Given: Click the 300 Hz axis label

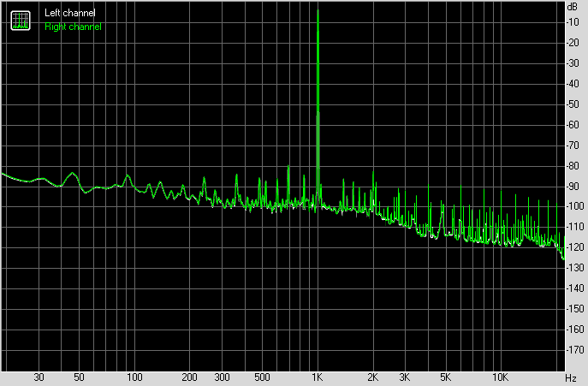Looking at the screenshot, I should click(x=222, y=377).
